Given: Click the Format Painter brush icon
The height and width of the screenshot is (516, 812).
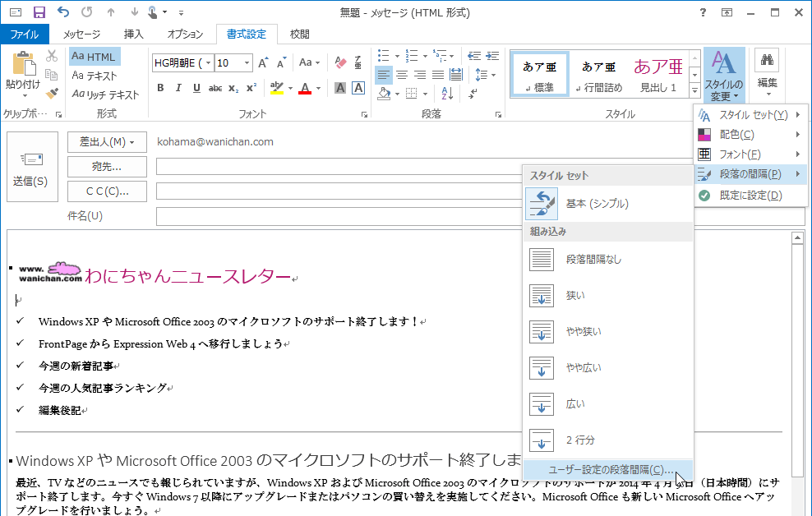Looking at the screenshot, I should coord(51,94).
